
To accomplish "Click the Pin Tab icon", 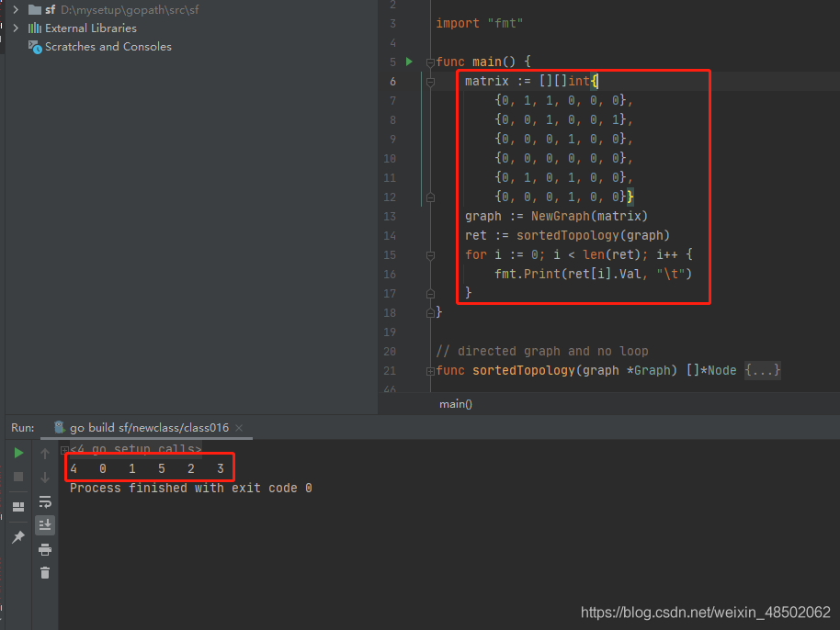I will pyautogui.click(x=18, y=536).
